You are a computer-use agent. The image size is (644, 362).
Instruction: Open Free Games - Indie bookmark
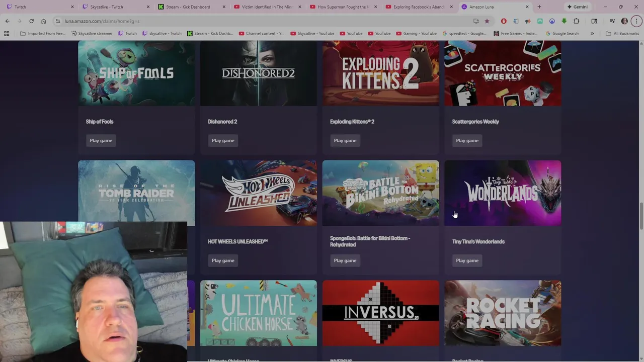click(x=516, y=33)
